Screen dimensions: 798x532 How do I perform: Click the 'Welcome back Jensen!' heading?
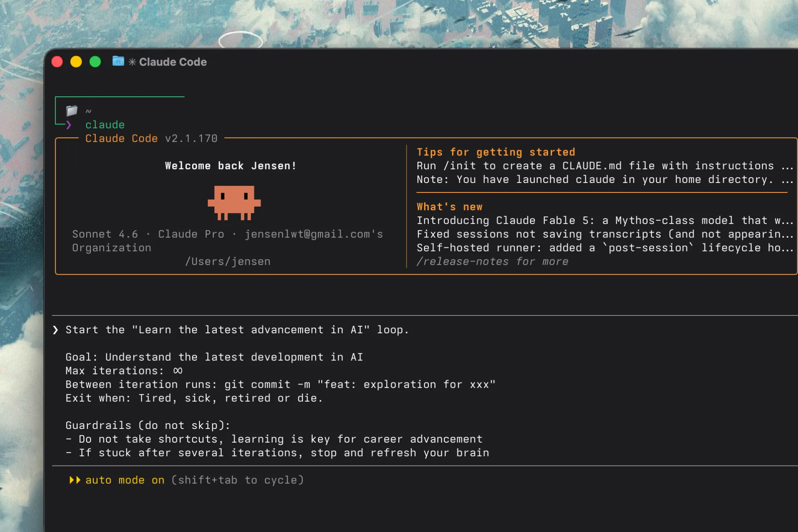(231, 166)
